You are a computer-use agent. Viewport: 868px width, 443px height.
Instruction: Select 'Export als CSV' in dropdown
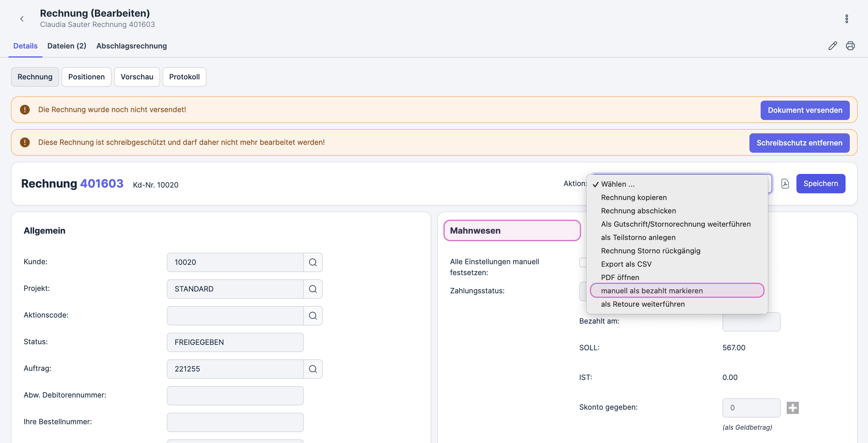tap(626, 264)
